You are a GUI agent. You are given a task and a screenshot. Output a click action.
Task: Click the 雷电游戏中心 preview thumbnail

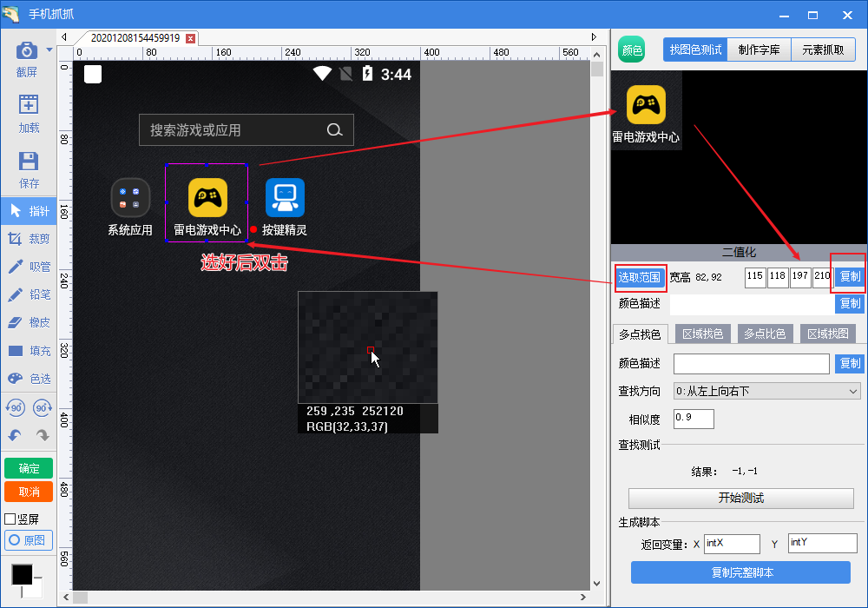(646, 110)
